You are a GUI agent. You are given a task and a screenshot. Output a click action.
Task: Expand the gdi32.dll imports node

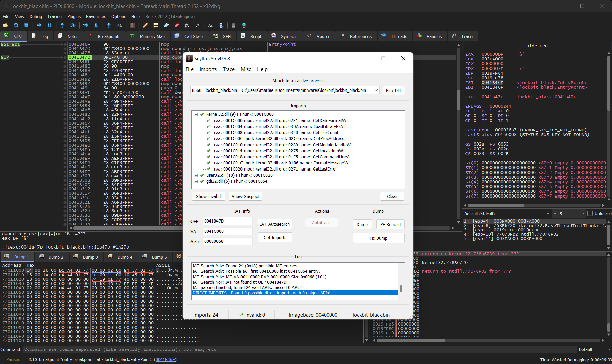[196, 181]
